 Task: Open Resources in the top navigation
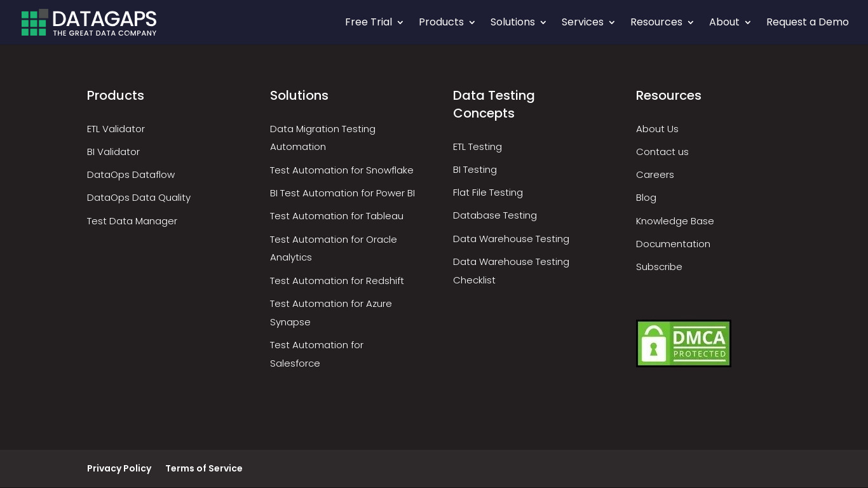(x=656, y=22)
